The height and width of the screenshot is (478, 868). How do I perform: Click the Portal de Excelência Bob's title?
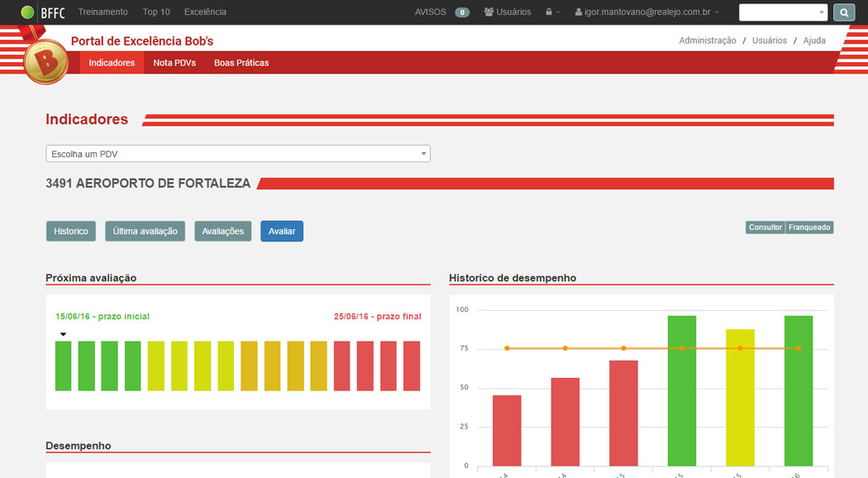click(x=142, y=41)
